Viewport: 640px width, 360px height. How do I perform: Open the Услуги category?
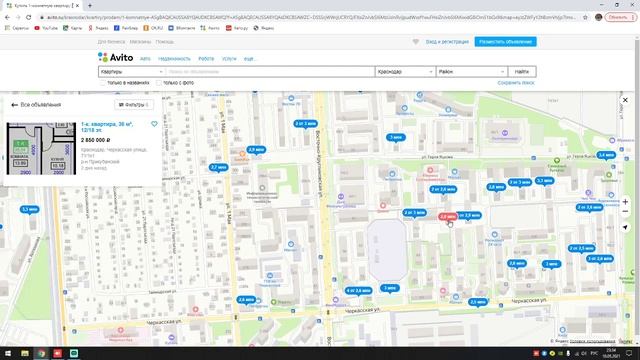pos(229,59)
